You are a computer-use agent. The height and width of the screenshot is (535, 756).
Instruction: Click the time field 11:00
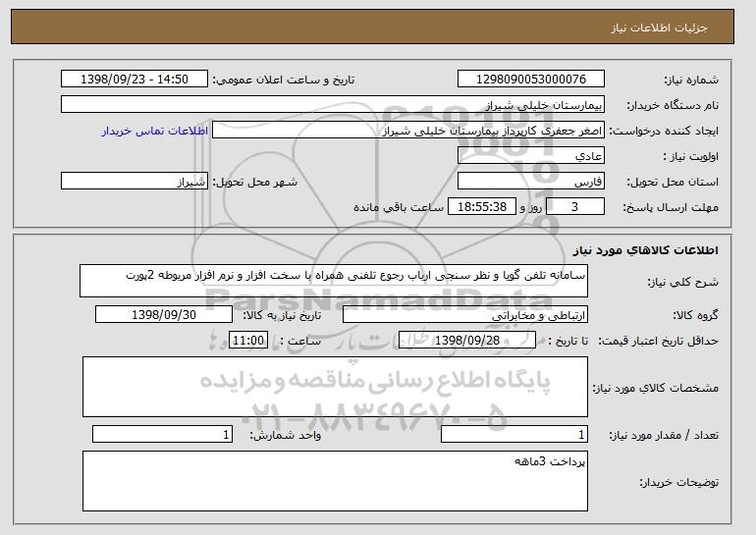pos(248,341)
